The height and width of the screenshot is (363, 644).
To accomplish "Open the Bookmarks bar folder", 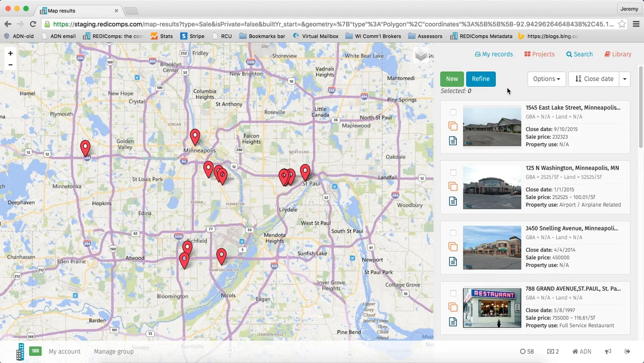I will (x=262, y=36).
